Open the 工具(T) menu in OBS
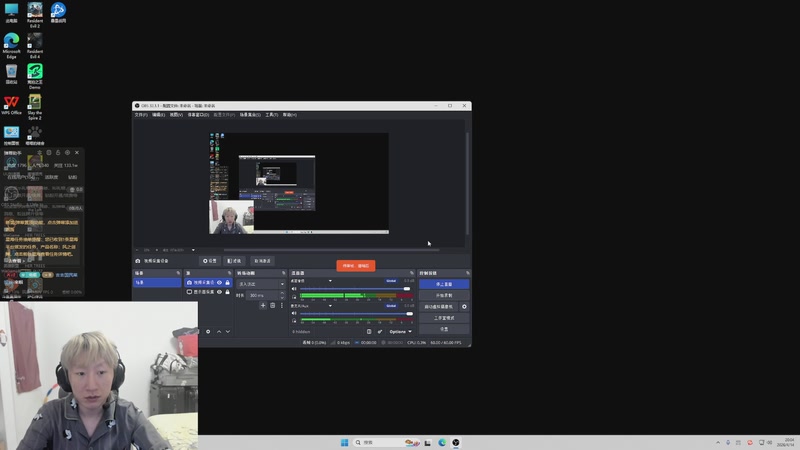Image resolution: width=800 pixels, height=450 pixels. click(x=271, y=115)
